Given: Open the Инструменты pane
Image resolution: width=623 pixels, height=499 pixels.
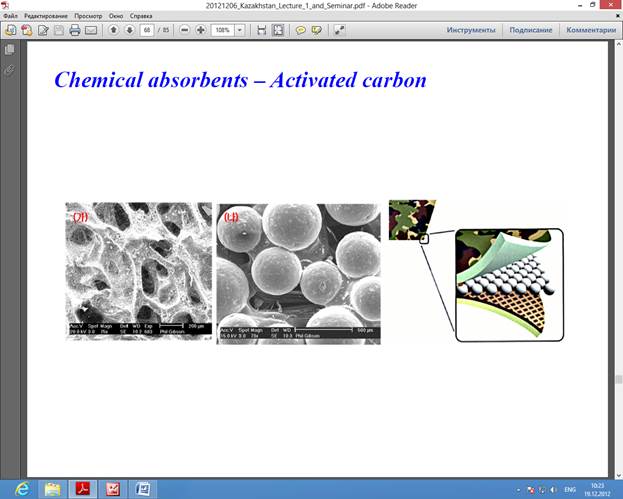Looking at the screenshot, I should 471,30.
